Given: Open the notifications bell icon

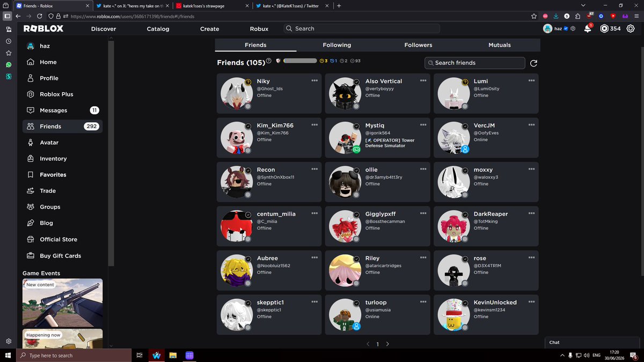Looking at the screenshot, I should [x=588, y=29].
